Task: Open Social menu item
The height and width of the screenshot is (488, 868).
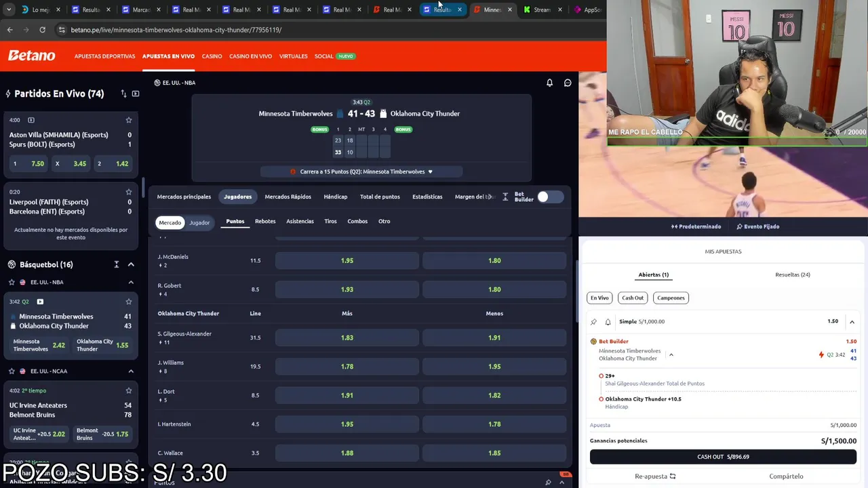Action: [x=324, y=56]
